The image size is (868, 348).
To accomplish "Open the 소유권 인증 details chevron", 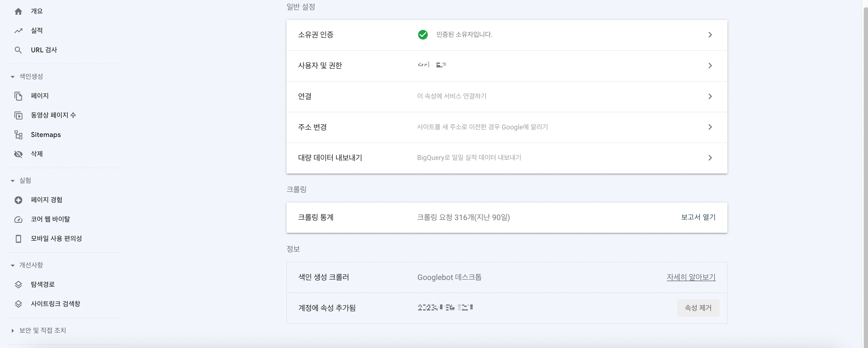I will [x=711, y=35].
